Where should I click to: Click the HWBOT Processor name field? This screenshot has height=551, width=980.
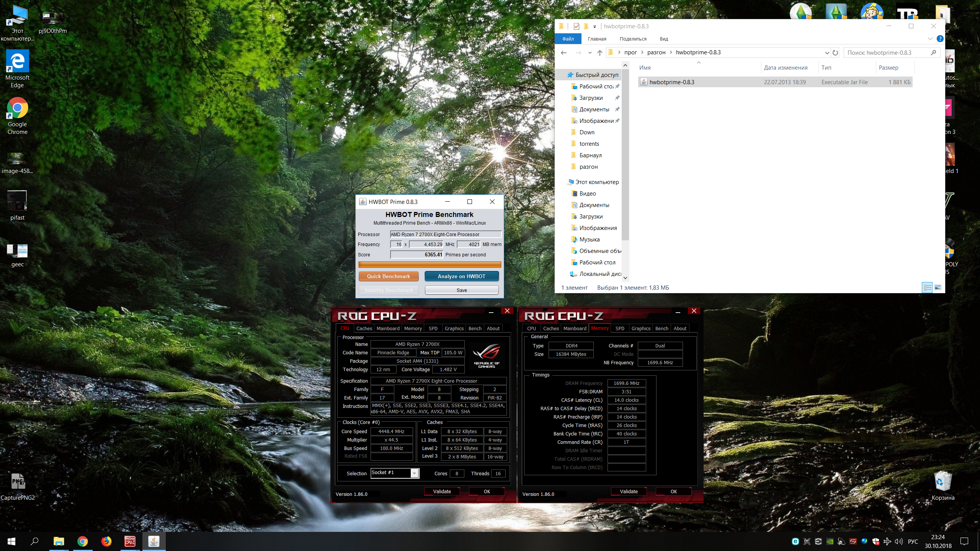446,234
